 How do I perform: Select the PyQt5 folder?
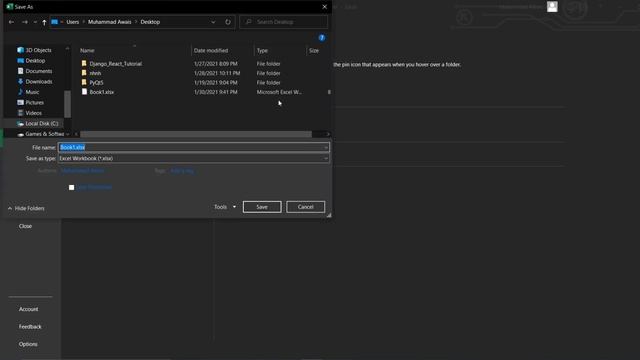coord(96,83)
